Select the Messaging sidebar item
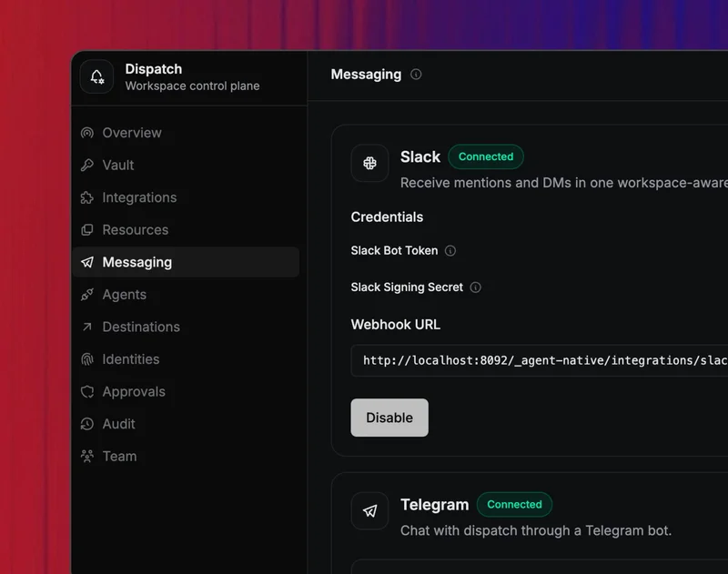This screenshot has height=574, width=728. coord(136,262)
